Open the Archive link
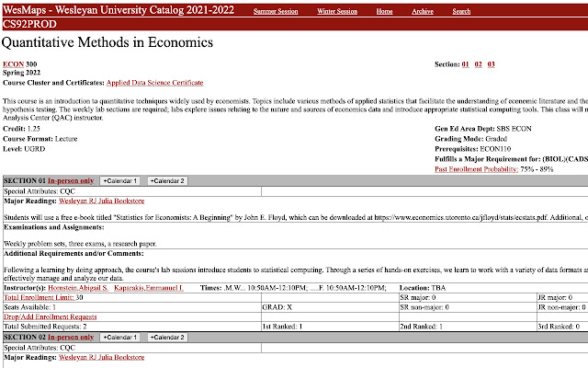Viewport: 588px width, 368px height. click(x=423, y=11)
